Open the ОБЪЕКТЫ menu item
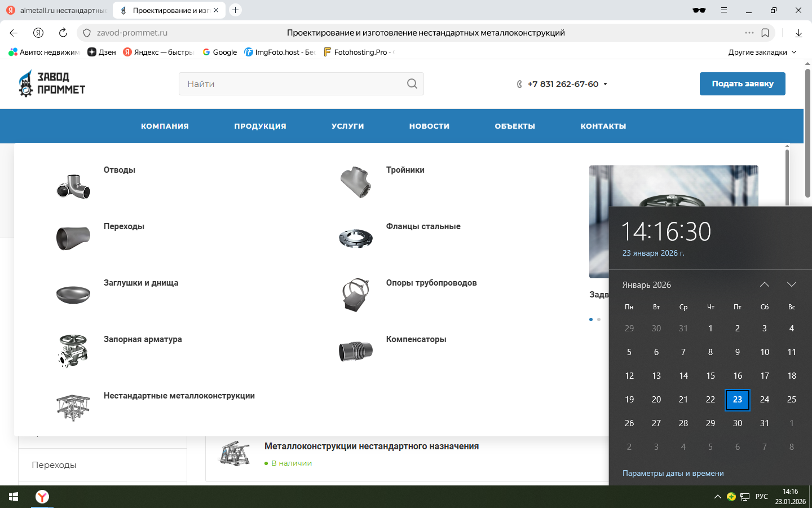Viewport: 812px width, 508px height. [515, 126]
